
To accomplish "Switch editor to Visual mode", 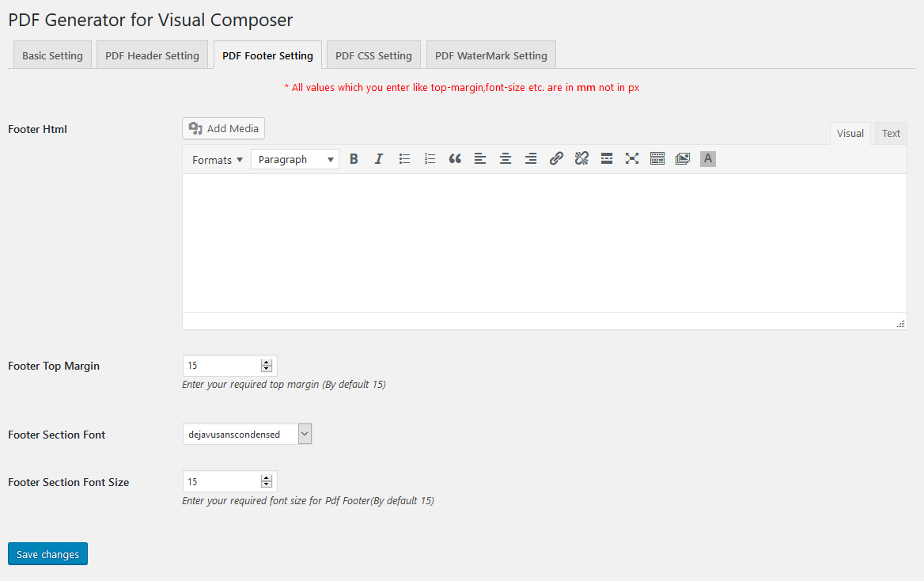I will (x=850, y=133).
